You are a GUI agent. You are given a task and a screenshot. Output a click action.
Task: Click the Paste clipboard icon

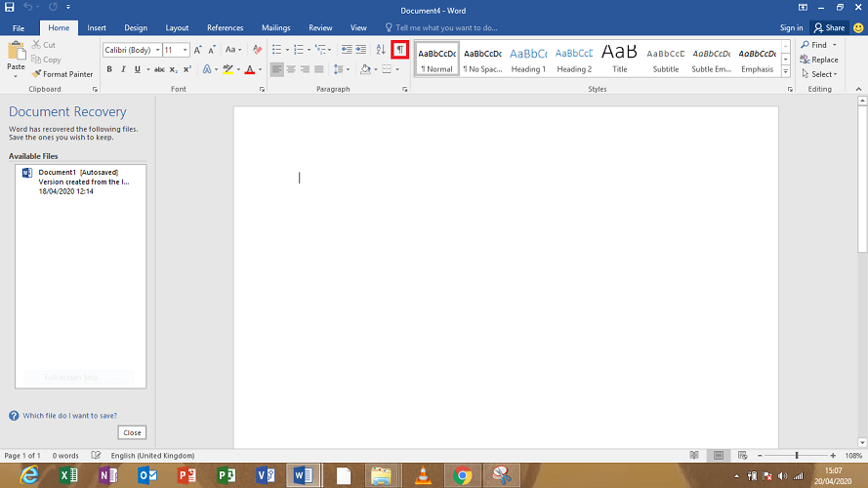pos(16,51)
